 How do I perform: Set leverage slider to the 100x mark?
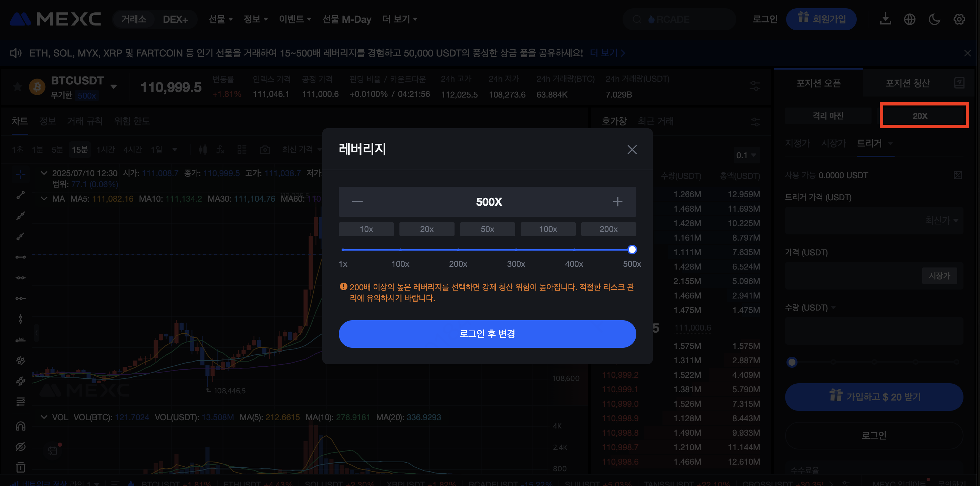point(400,250)
